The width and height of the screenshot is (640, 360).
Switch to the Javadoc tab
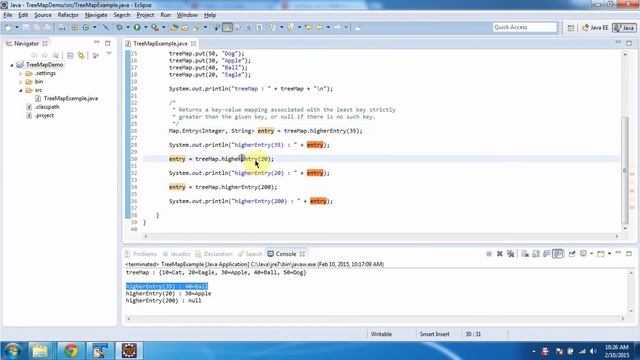pyautogui.click(x=176, y=254)
